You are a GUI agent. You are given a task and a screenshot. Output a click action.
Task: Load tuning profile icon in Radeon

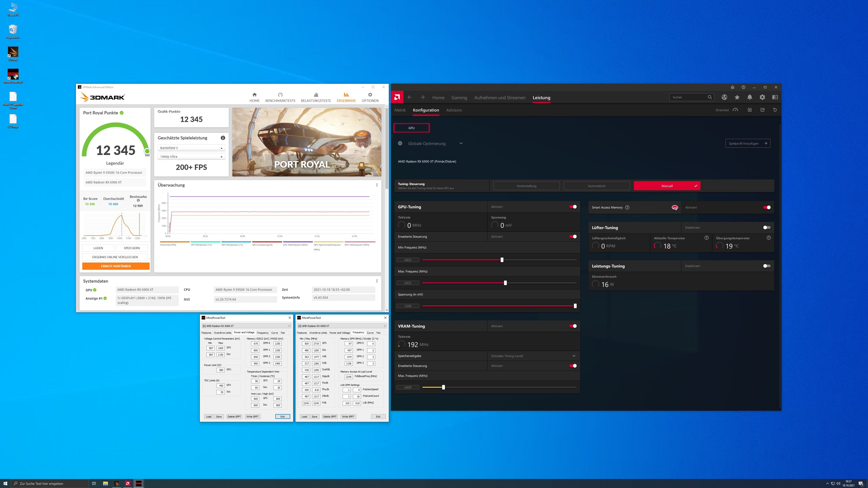point(750,110)
